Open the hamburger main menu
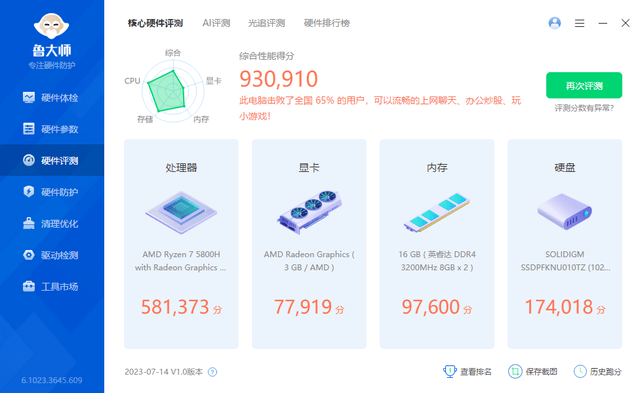This screenshot has width=640, height=393. (579, 23)
